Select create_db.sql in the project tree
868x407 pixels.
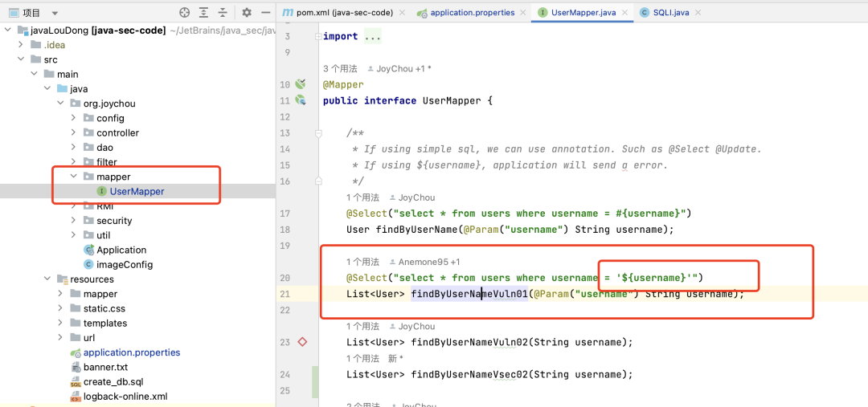pyautogui.click(x=113, y=381)
